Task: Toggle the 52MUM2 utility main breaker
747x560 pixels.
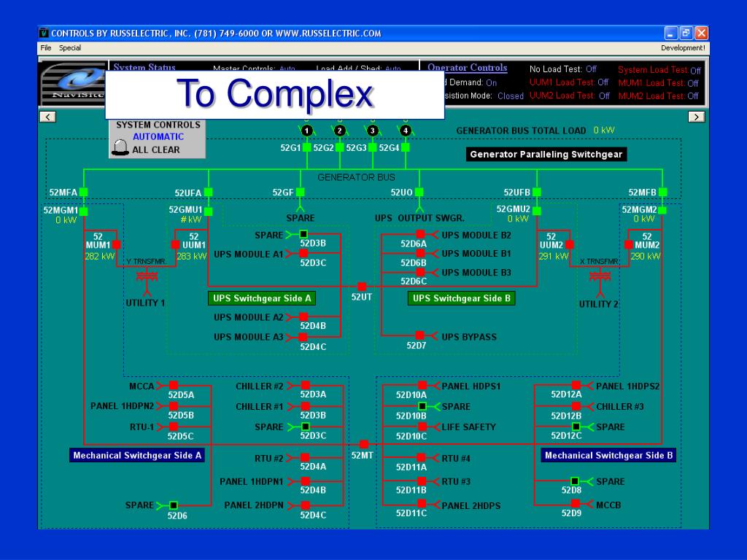Action: (x=629, y=245)
